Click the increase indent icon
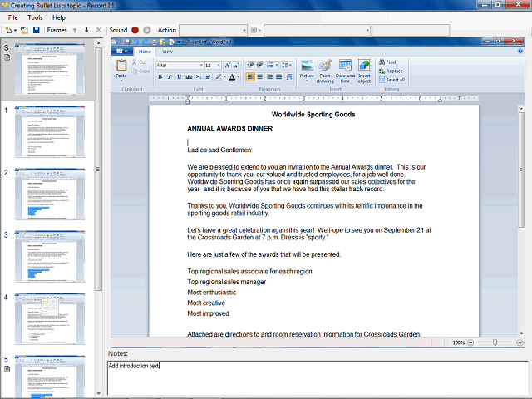 point(260,65)
